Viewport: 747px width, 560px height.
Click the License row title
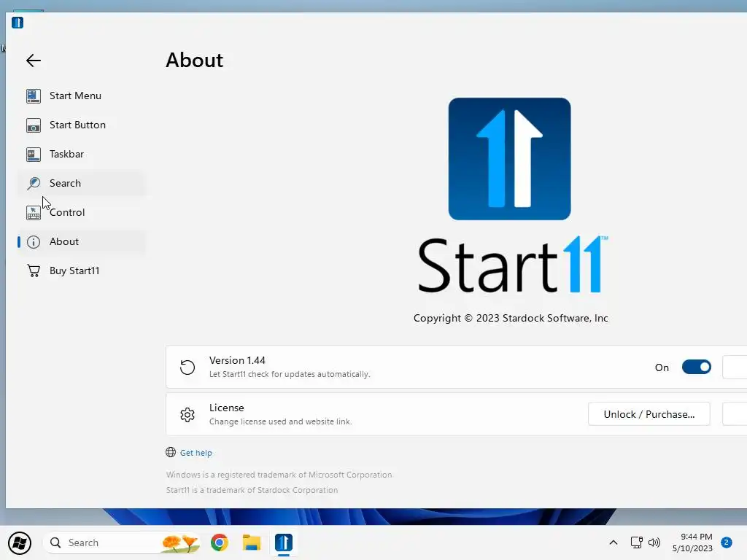tap(226, 408)
